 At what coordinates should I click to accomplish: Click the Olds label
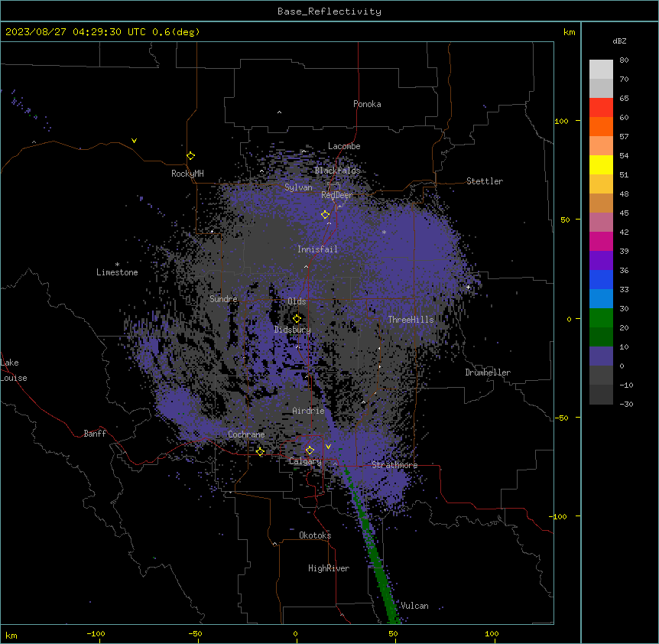(x=297, y=301)
